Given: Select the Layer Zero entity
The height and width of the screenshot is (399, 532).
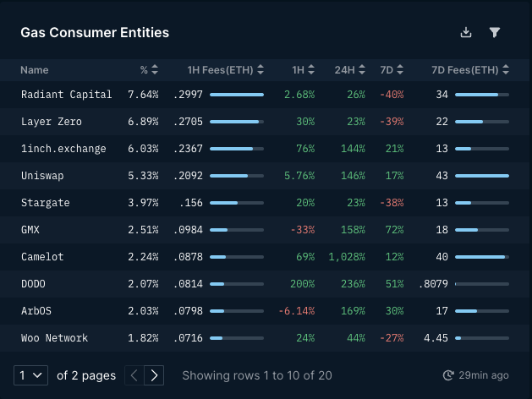Looking at the screenshot, I should pos(52,122).
